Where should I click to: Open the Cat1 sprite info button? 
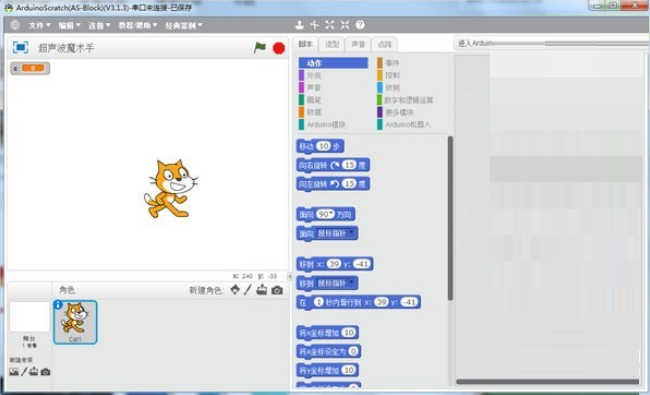(x=58, y=305)
